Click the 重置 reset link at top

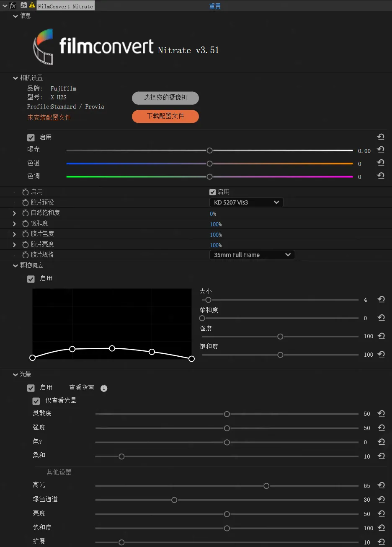215,6
